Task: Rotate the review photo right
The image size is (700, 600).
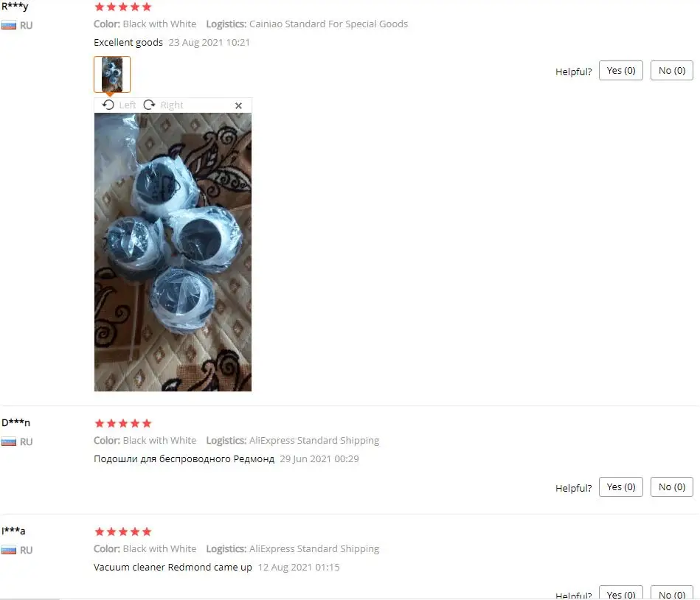Action: click(x=149, y=105)
